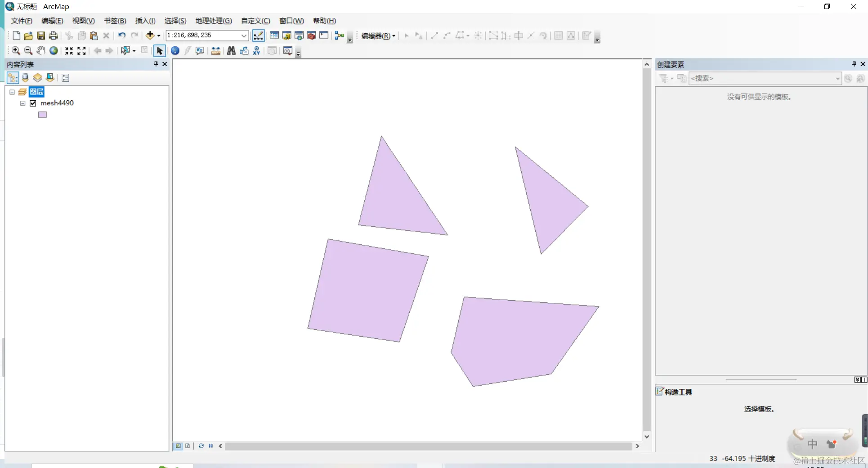Open ArcToolbox red toolbox icon
This screenshot has width=868, height=468.
point(311,36)
